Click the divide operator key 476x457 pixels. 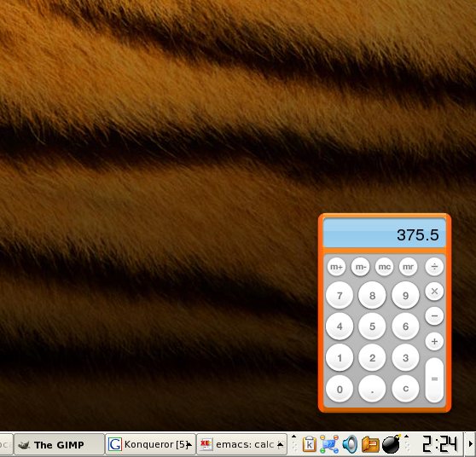(x=434, y=267)
